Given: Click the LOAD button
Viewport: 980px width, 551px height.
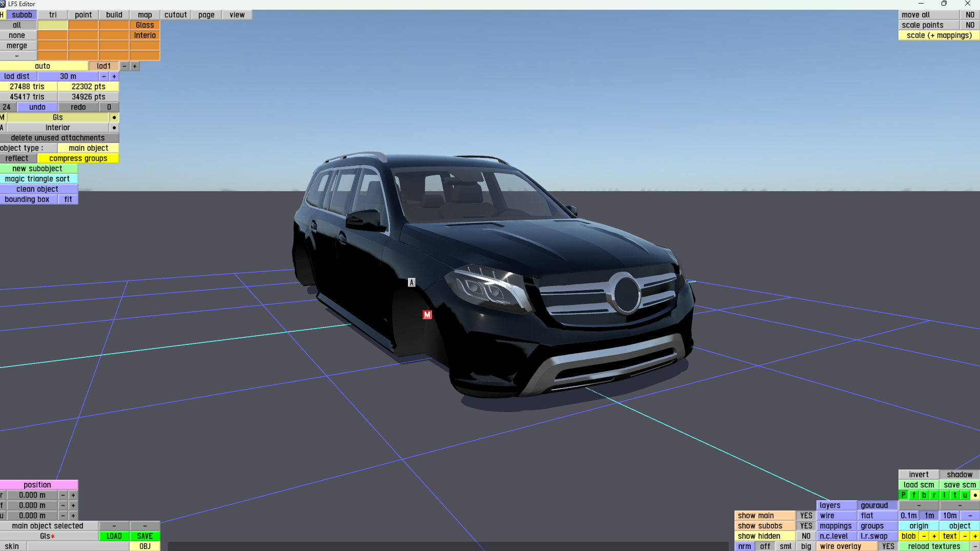Looking at the screenshot, I should coord(114,536).
